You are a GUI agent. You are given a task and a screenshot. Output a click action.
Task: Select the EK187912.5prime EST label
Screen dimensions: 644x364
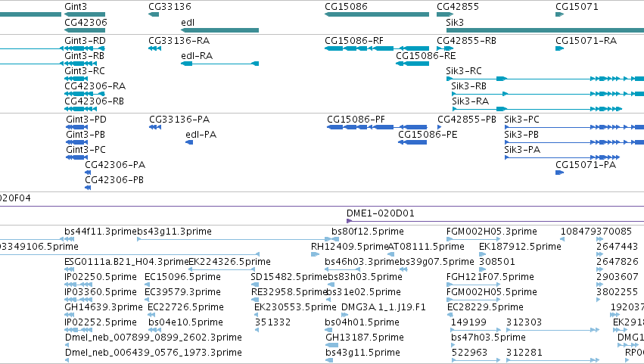[520, 247]
